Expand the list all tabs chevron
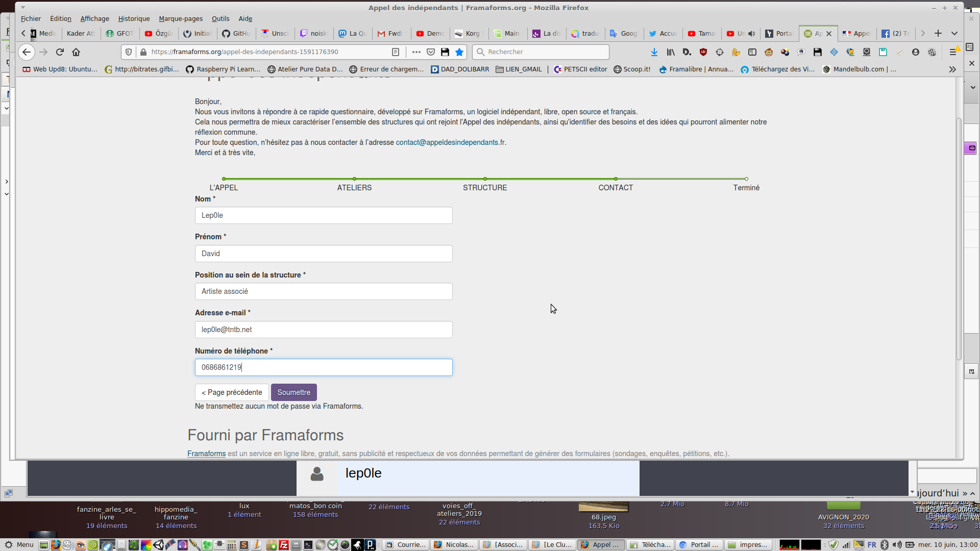 (954, 34)
